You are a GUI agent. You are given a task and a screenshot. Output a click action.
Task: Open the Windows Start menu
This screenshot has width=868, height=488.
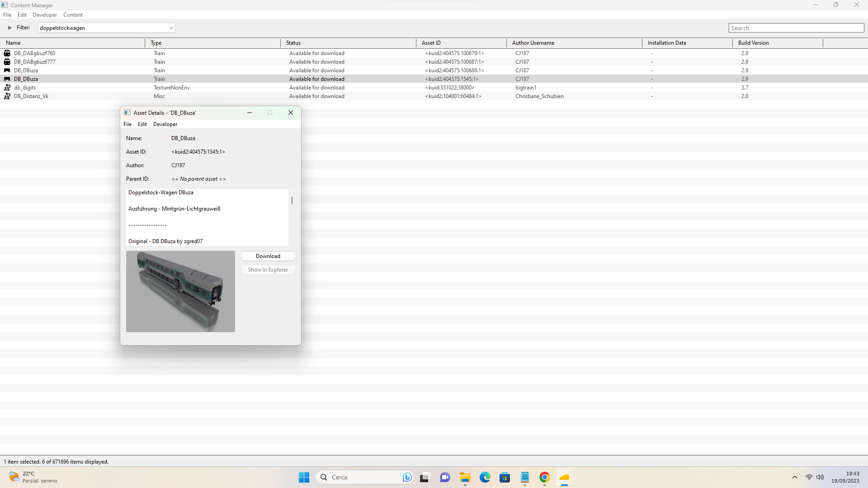[304, 477]
